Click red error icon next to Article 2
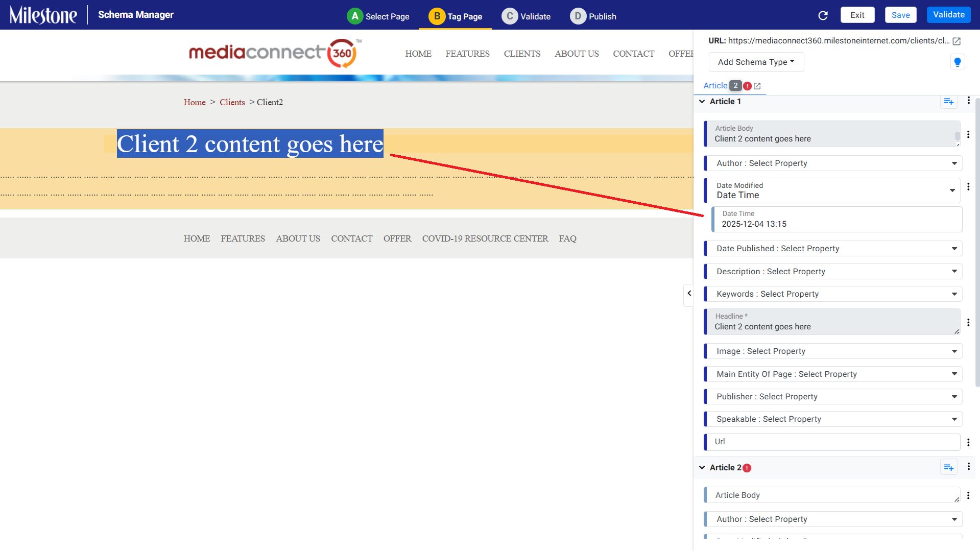 point(747,468)
